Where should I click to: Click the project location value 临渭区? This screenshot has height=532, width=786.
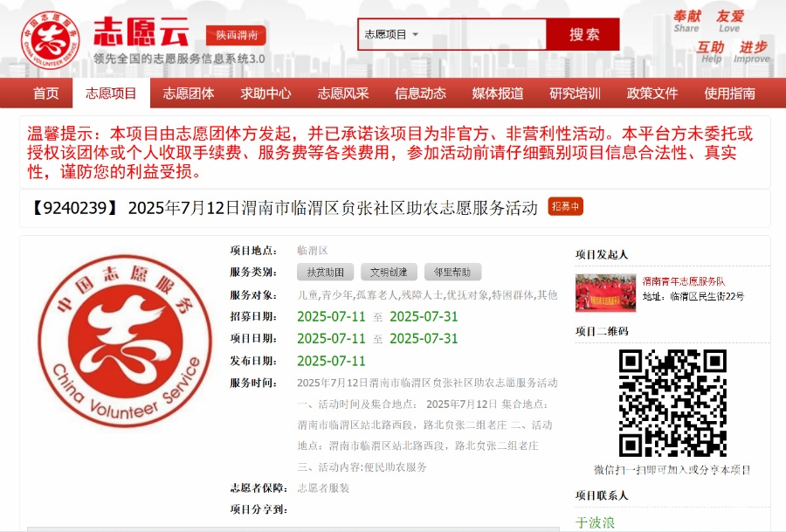tap(313, 250)
